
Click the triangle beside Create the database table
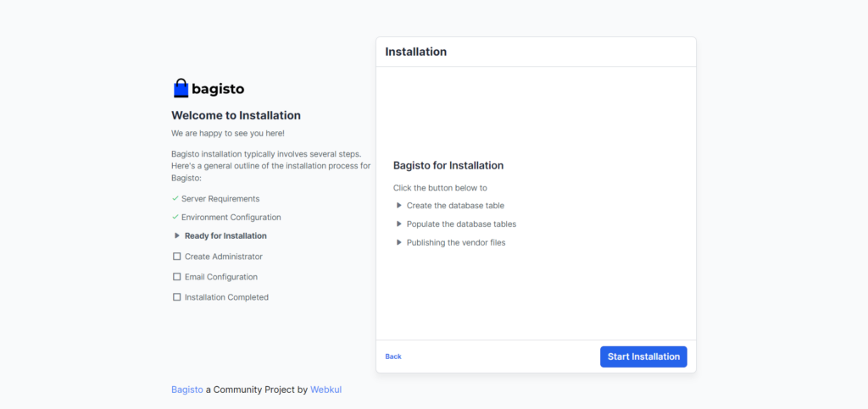[399, 206]
